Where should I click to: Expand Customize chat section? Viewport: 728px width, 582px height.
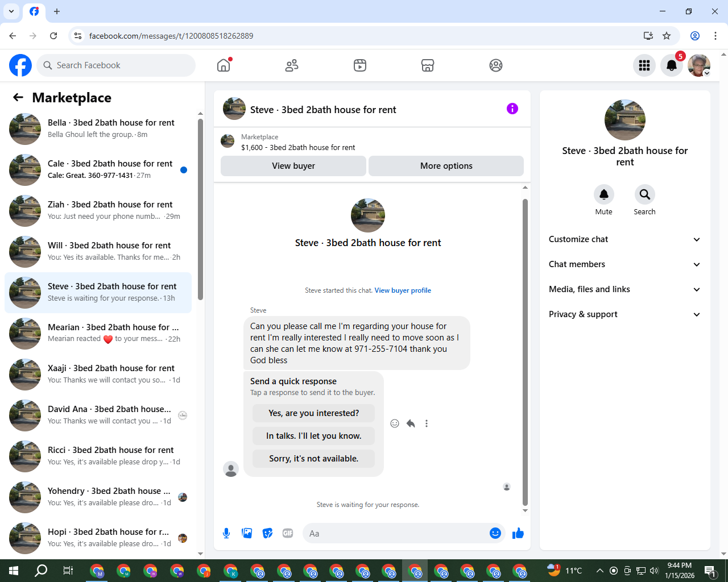pos(624,239)
